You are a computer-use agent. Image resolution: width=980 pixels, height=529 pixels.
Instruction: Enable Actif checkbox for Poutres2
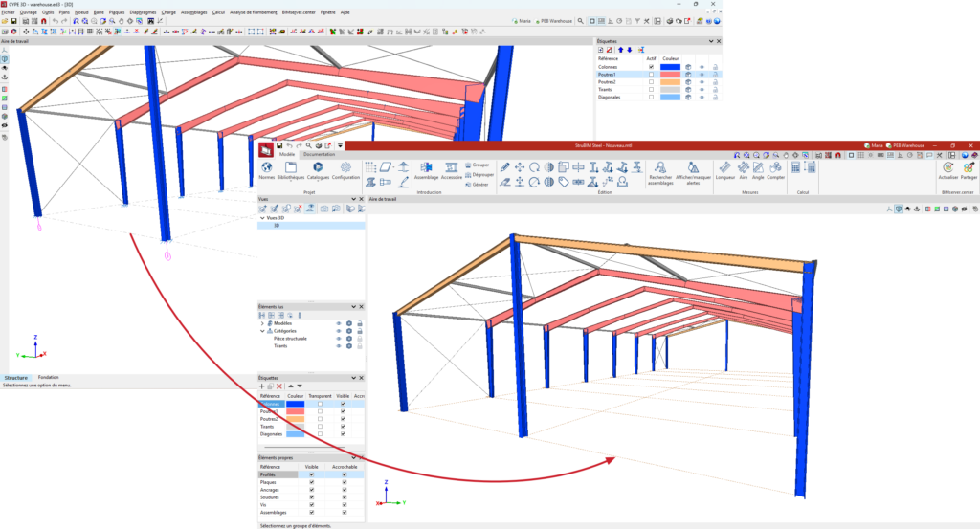(651, 82)
